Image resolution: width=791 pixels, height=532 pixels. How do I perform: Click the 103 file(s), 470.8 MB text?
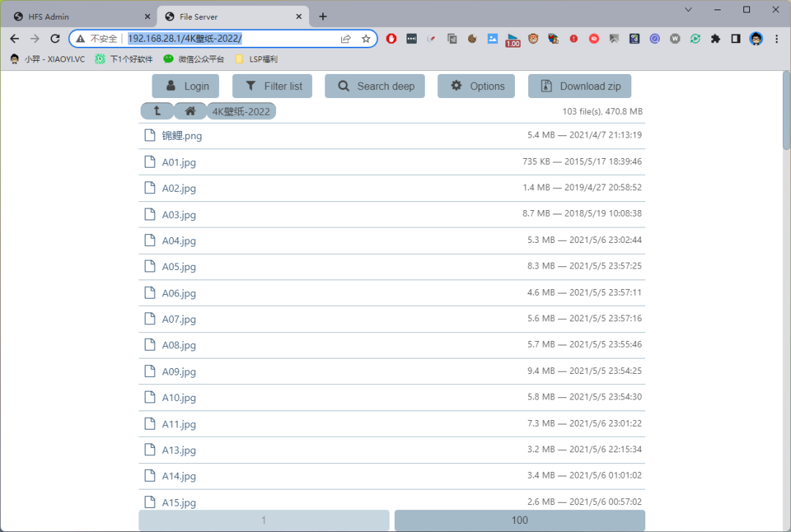(x=602, y=111)
